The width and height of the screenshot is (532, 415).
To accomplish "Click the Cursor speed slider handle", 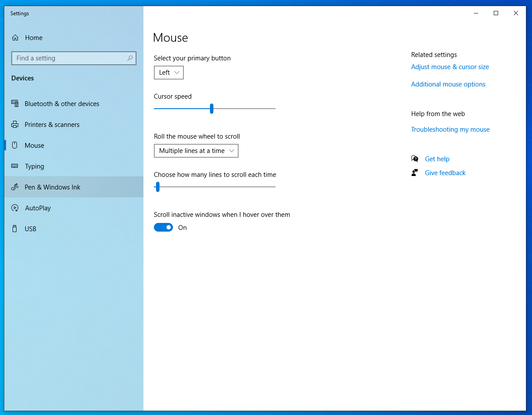I will click(212, 109).
